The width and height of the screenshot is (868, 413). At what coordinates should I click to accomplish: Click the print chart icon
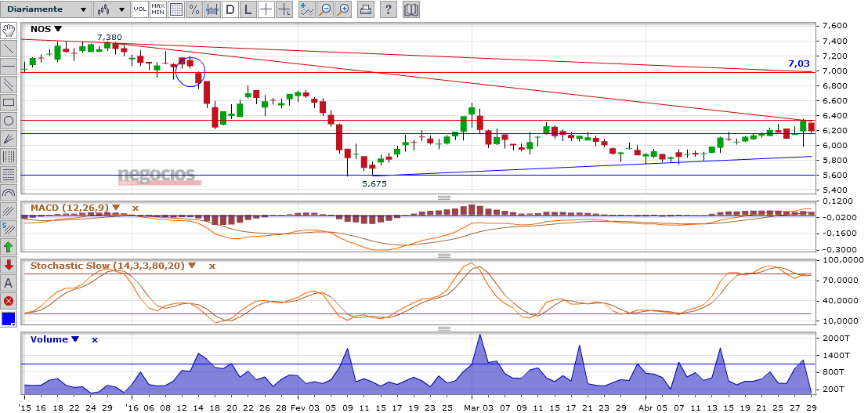pyautogui.click(x=366, y=9)
